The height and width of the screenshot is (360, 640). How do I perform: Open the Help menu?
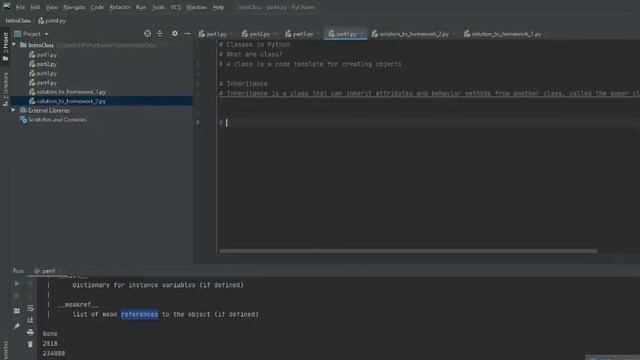pyautogui.click(x=218, y=7)
